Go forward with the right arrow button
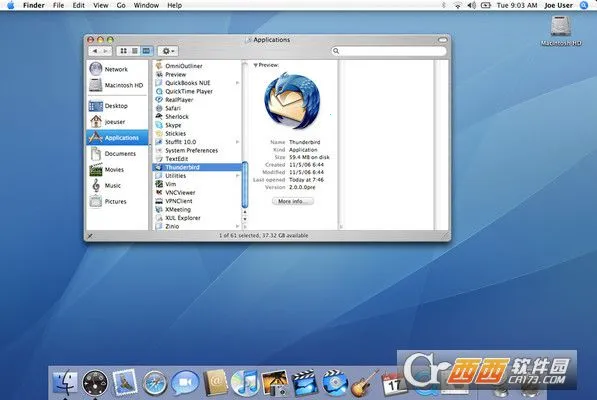This screenshot has width=597, height=400. pos(106,51)
